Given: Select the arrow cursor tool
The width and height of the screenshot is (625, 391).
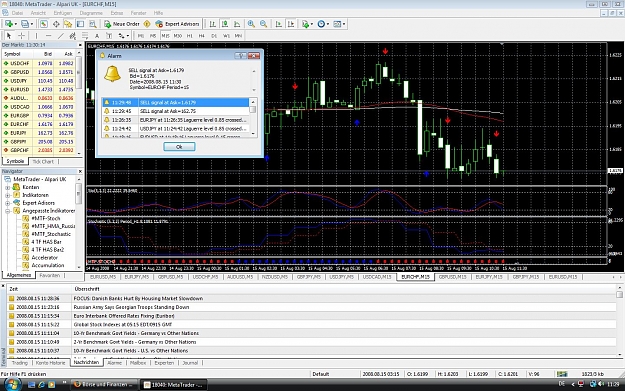Looking at the screenshot, I should (x=9, y=36).
